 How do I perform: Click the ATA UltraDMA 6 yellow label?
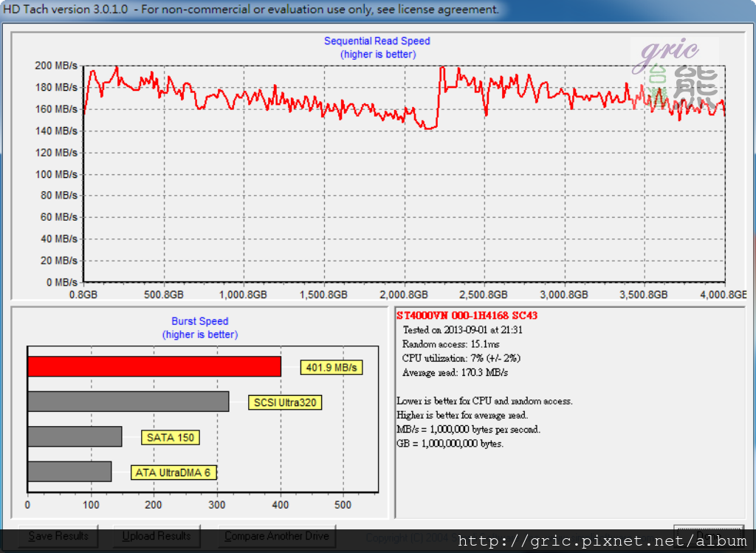173,473
